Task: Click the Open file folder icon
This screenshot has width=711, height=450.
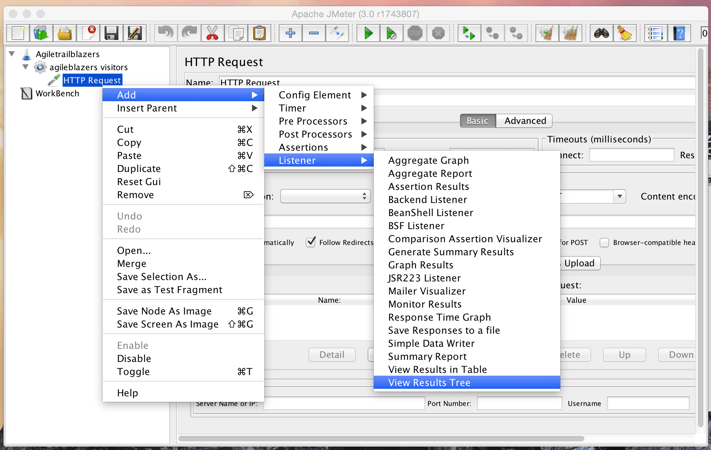Action: (x=64, y=33)
